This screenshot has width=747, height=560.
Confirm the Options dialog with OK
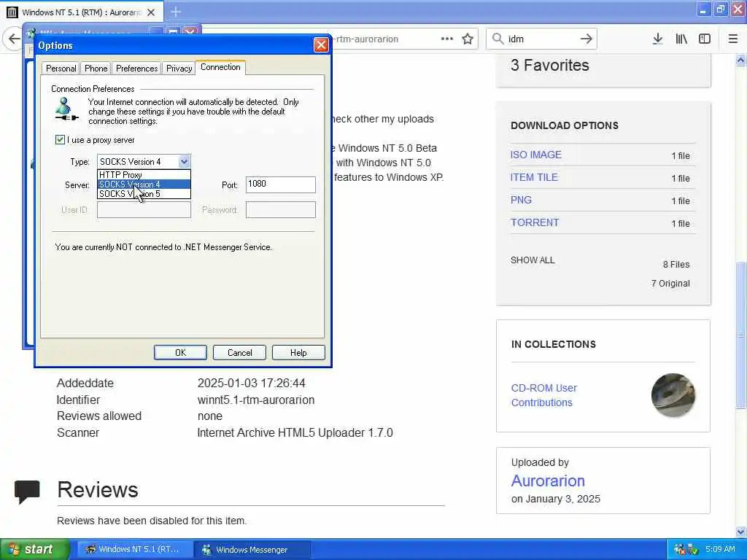coord(180,352)
